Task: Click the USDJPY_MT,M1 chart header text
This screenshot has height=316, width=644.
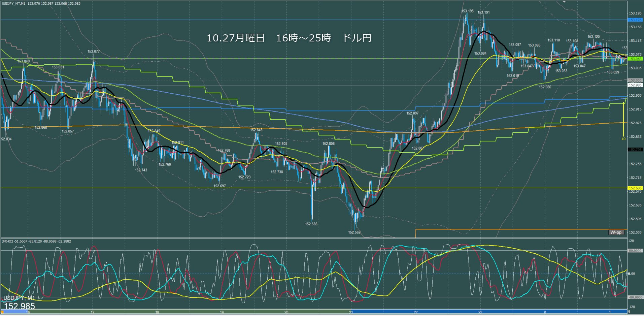Action: pos(13,3)
